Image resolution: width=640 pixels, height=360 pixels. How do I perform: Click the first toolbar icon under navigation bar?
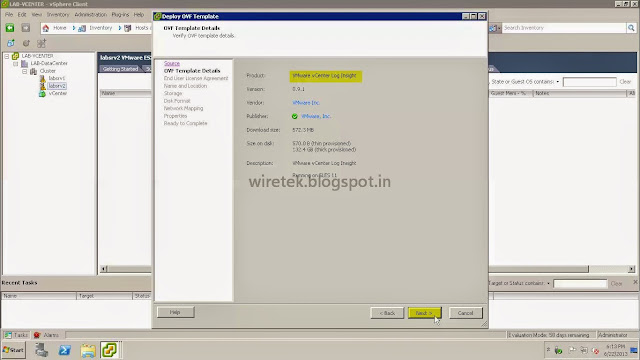11,43
